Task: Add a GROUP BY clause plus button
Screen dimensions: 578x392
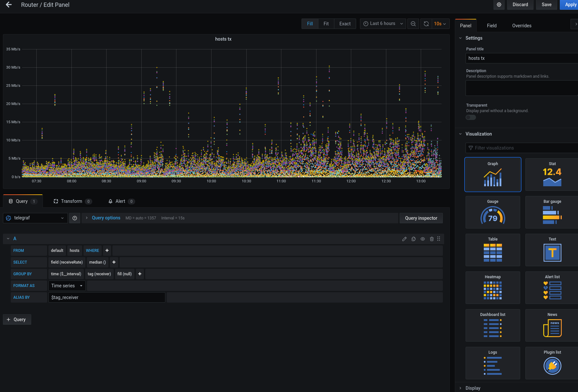Action: [140, 274]
